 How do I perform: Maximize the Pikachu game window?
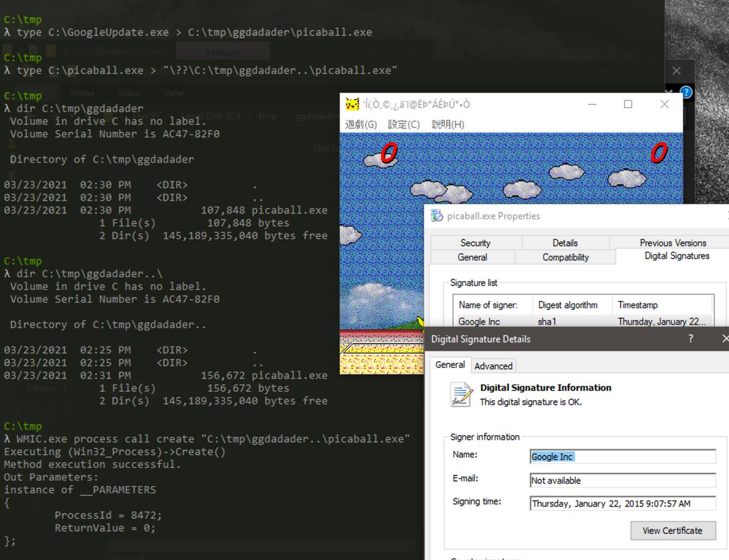[x=628, y=104]
